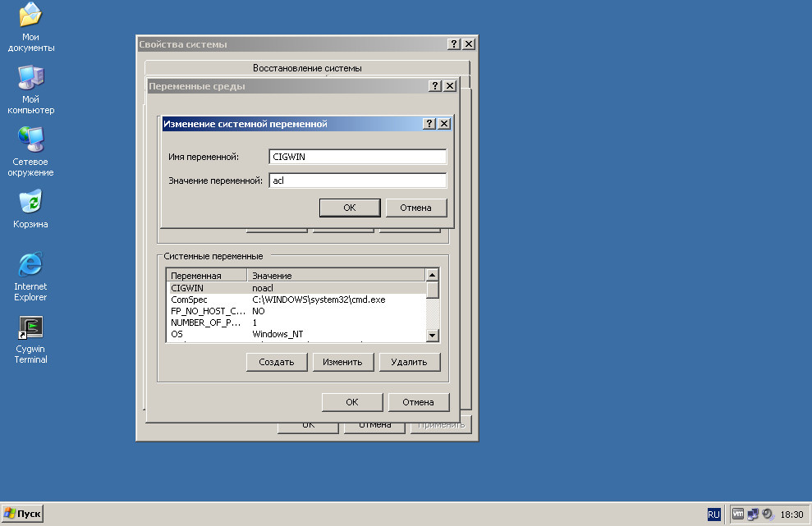Select the ComSpec variable row
Image resolution: width=812 pixels, height=526 pixels.
(x=298, y=300)
